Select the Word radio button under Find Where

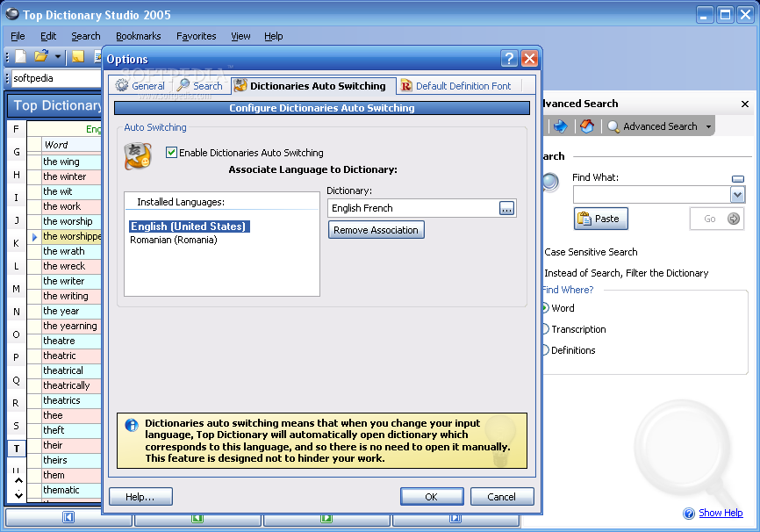(546, 308)
